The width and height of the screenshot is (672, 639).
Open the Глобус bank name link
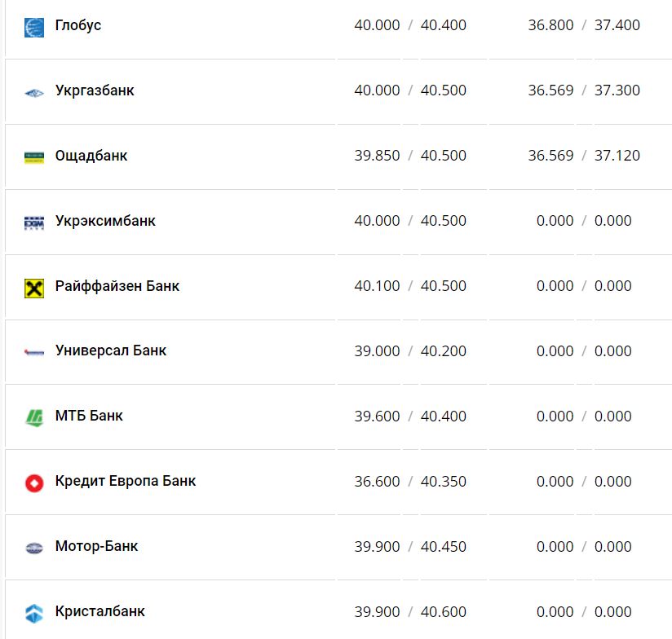78,25
